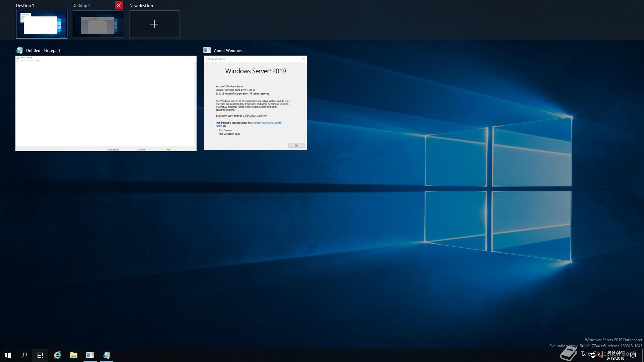
Task: Open File Explorer from taskbar
Action: (x=73, y=355)
